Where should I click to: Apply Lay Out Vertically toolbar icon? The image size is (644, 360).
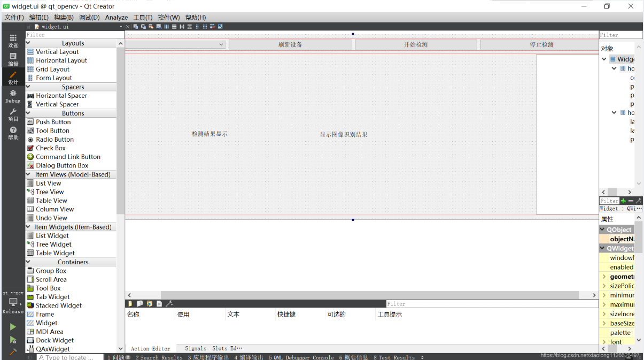pyautogui.click(x=174, y=26)
